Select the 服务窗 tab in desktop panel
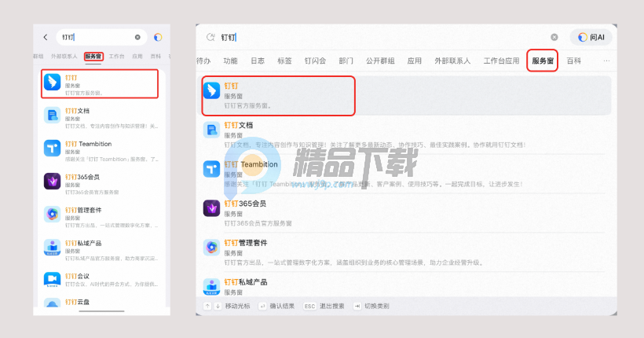Screen dimensions: 644x338 [x=543, y=61]
